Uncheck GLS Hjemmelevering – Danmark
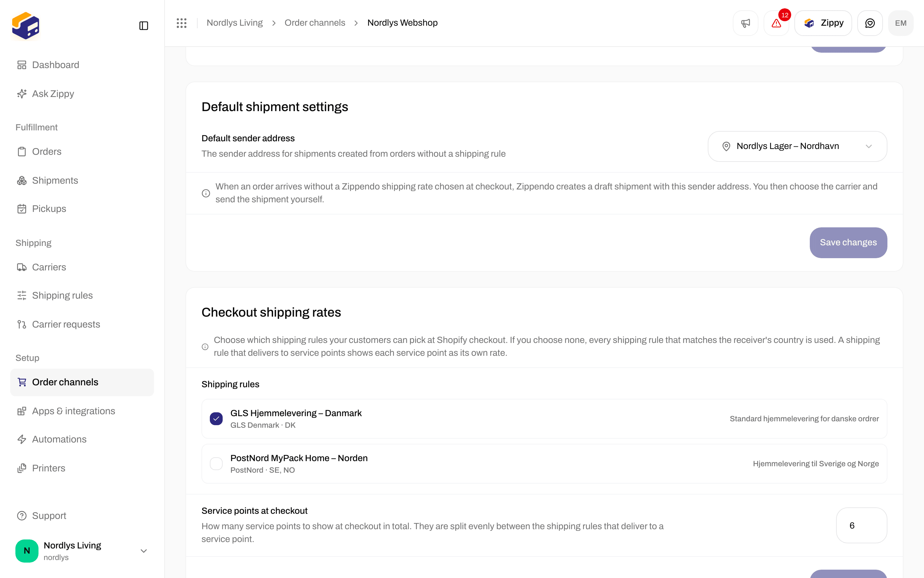 [x=216, y=419]
